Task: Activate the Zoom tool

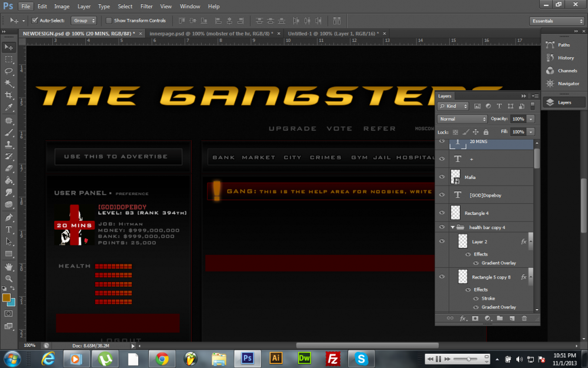Action: (9, 279)
